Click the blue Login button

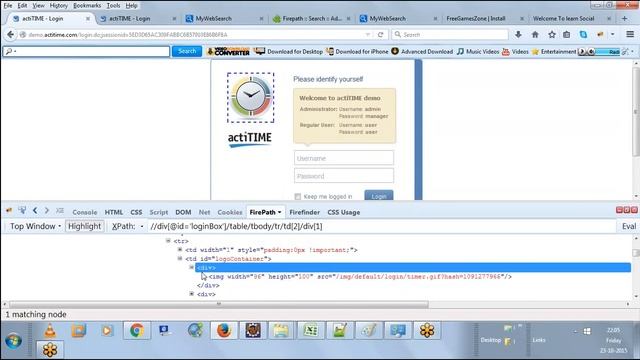[379, 196]
